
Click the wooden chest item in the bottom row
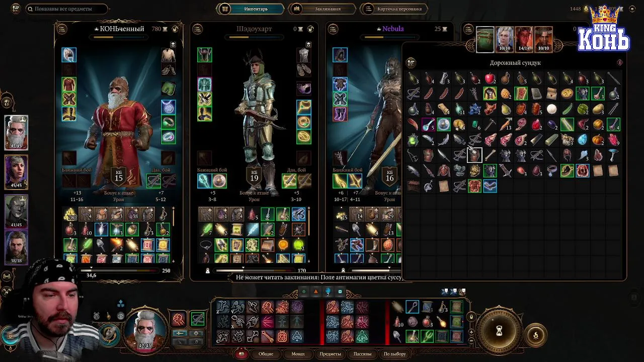click(x=413, y=186)
